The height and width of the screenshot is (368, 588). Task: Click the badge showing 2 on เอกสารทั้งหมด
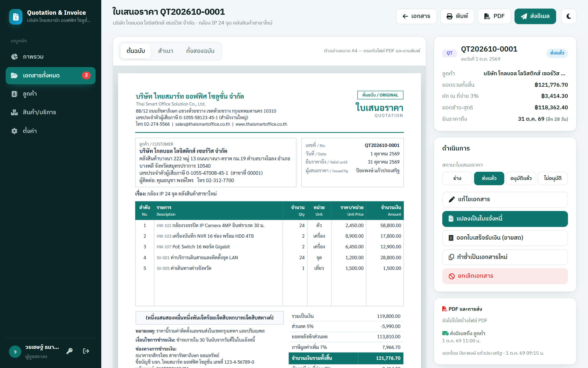click(86, 75)
